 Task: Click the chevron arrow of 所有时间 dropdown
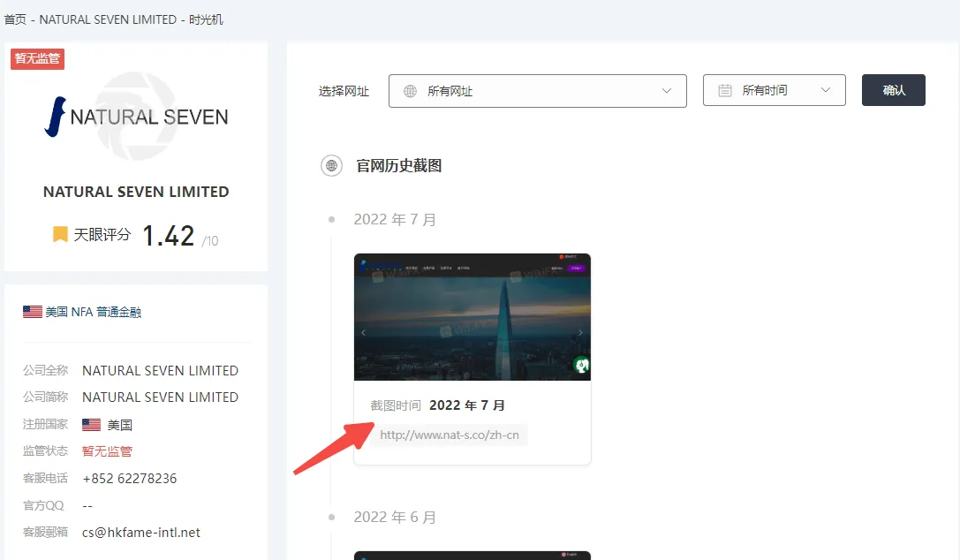pos(825,90)
